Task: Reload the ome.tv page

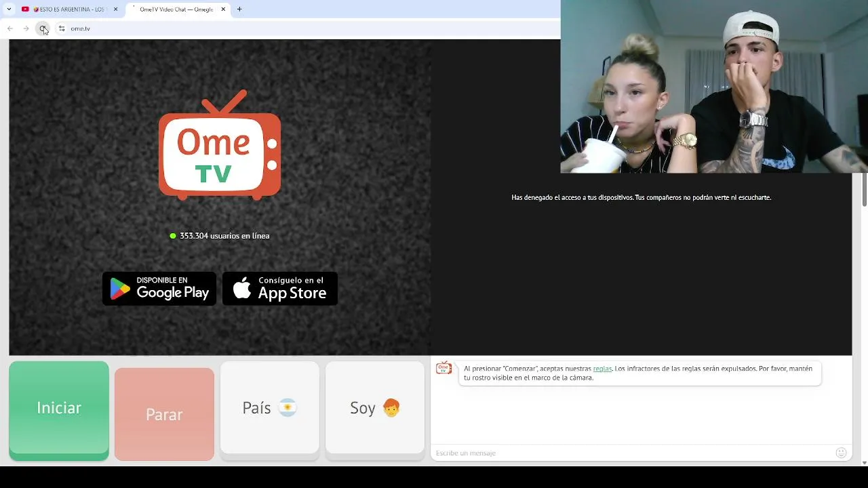Action: 43,28
